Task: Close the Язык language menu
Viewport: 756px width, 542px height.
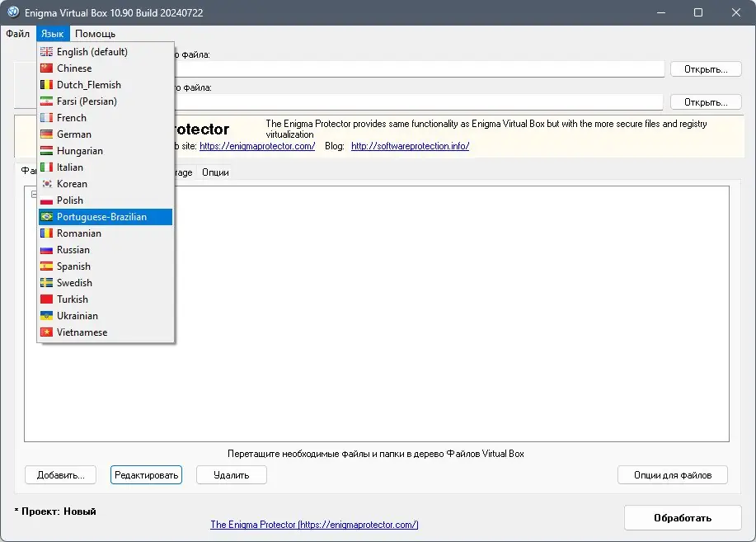Action: [x=53, y=34]
